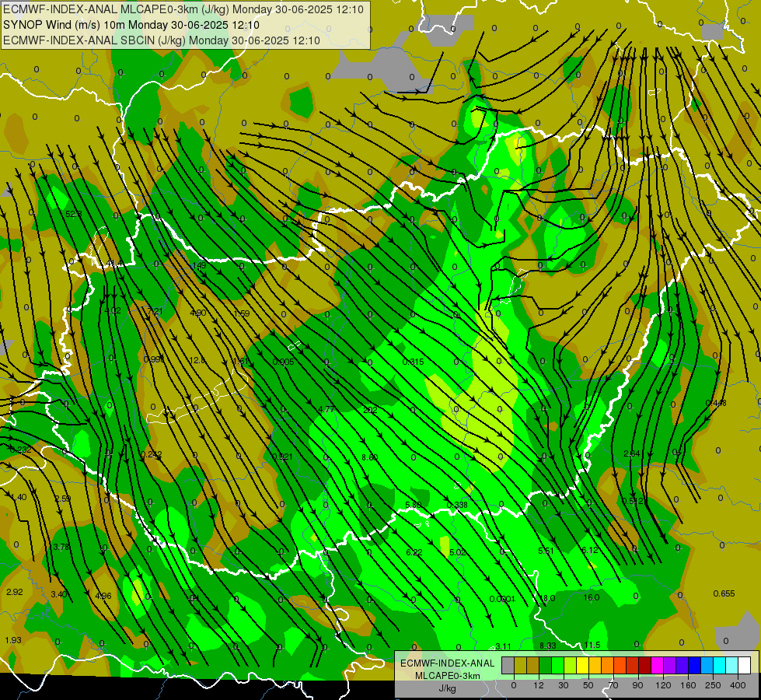Click the map value 149
Image resolution: width=761 pixels, height=700 pixels.
(199, 264)
